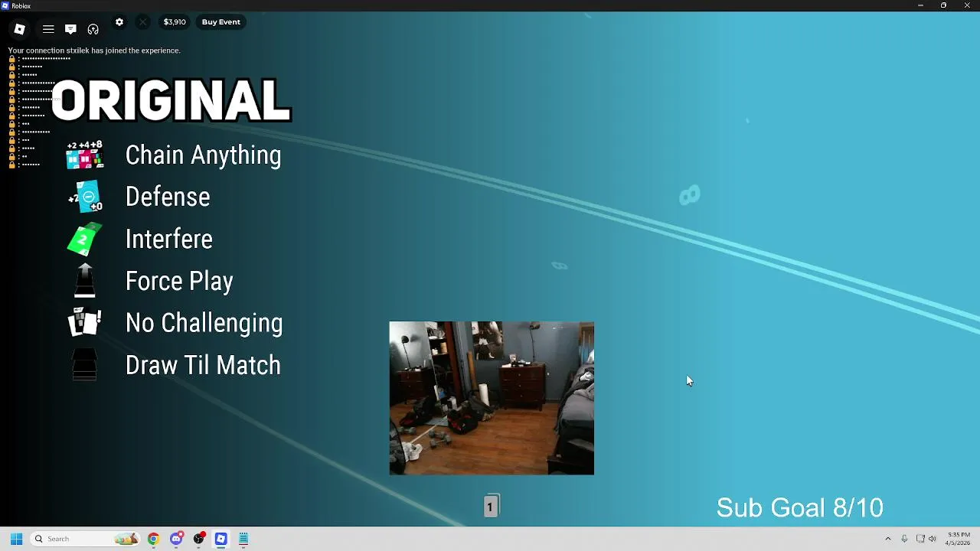This screenshot has height=551, width=980.
Task: Click the Buy Event button
Action: point(221,22)
